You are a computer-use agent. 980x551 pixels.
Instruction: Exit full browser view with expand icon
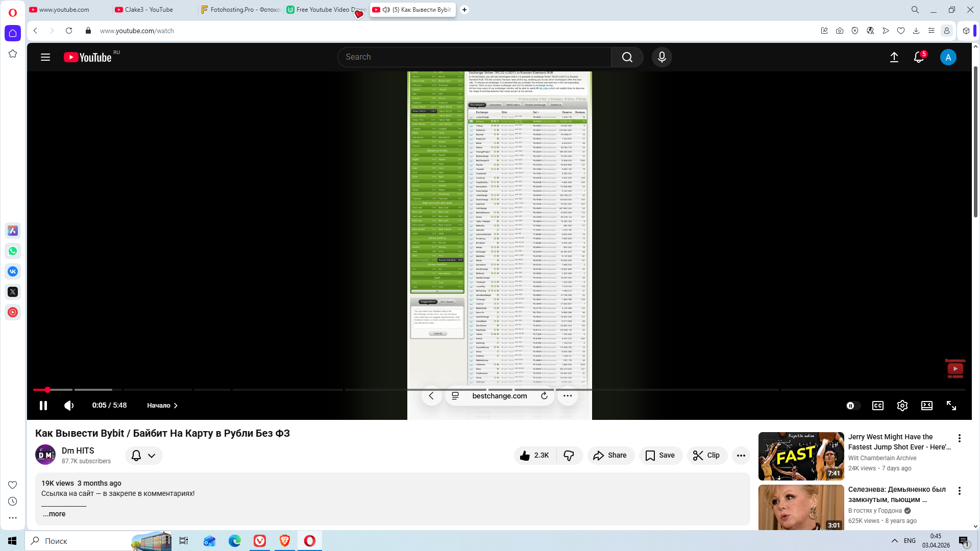coord(951,406)
